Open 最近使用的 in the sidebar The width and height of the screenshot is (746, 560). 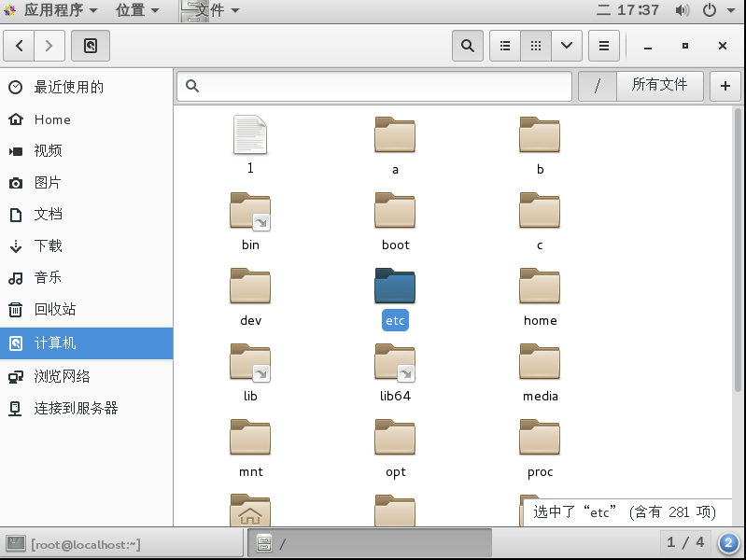(86, 87)
